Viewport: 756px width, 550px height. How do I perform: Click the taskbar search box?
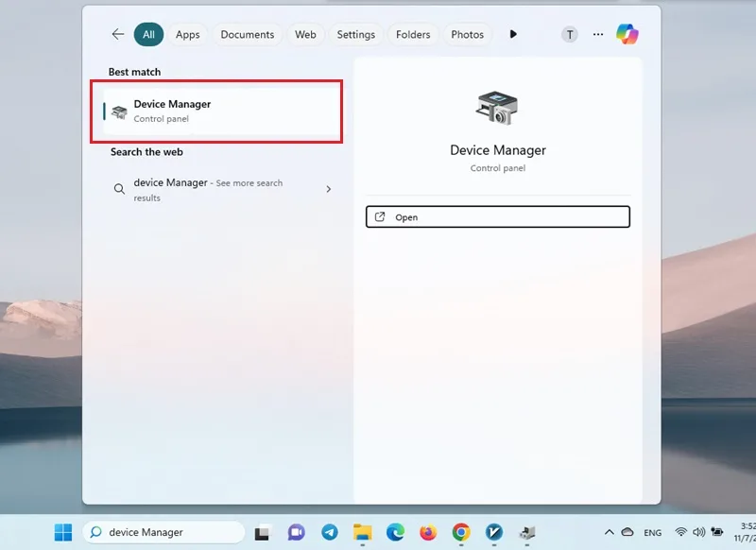pyautogui.click(x=163, y=532)
